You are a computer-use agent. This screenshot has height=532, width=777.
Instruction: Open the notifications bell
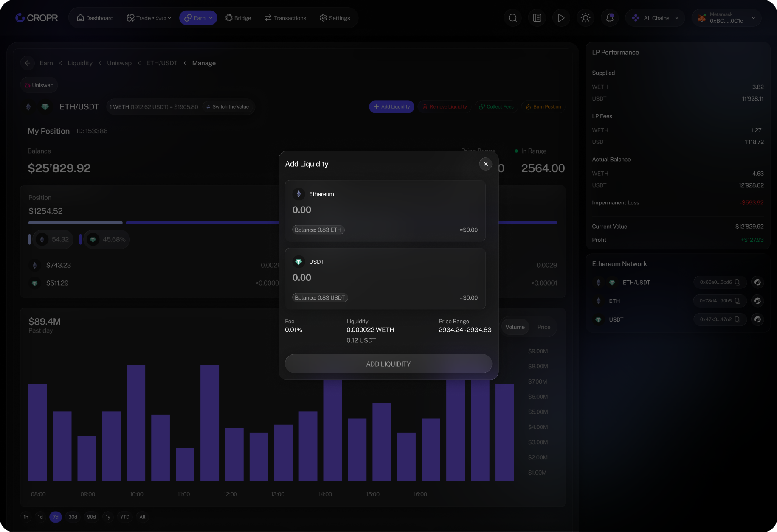610,18
